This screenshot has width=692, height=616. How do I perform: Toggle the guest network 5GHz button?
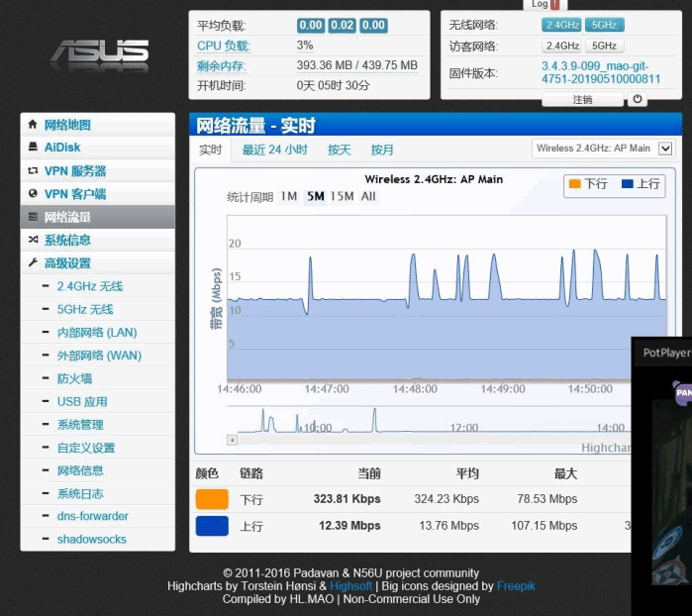[604, 46]
